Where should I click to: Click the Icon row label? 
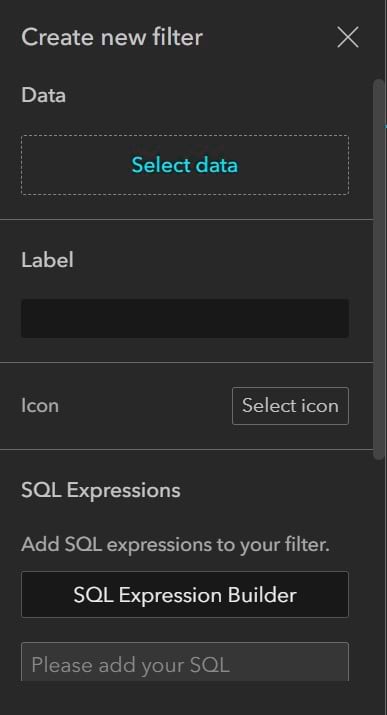click(x=40, y=405)
